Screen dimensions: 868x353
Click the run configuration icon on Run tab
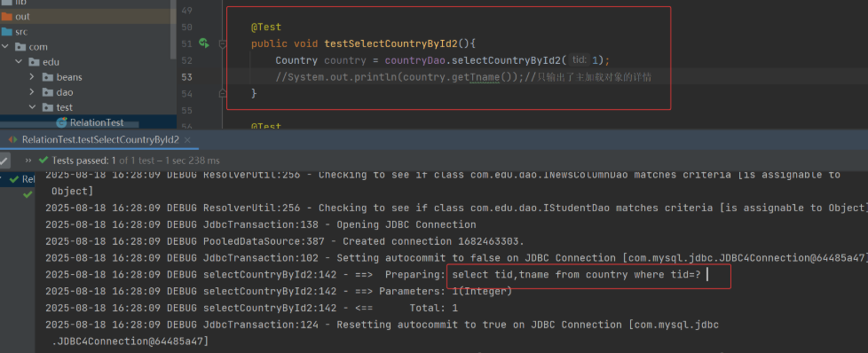pos(13,140)
